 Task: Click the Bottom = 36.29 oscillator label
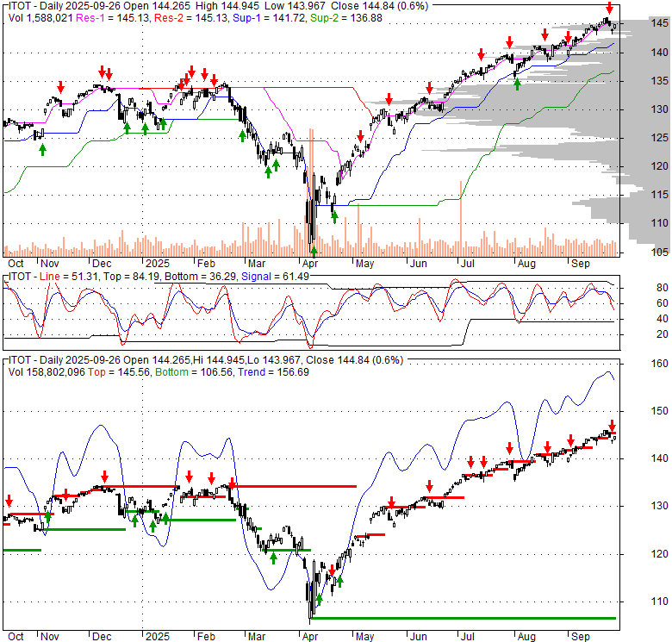(x=200, y=277)
